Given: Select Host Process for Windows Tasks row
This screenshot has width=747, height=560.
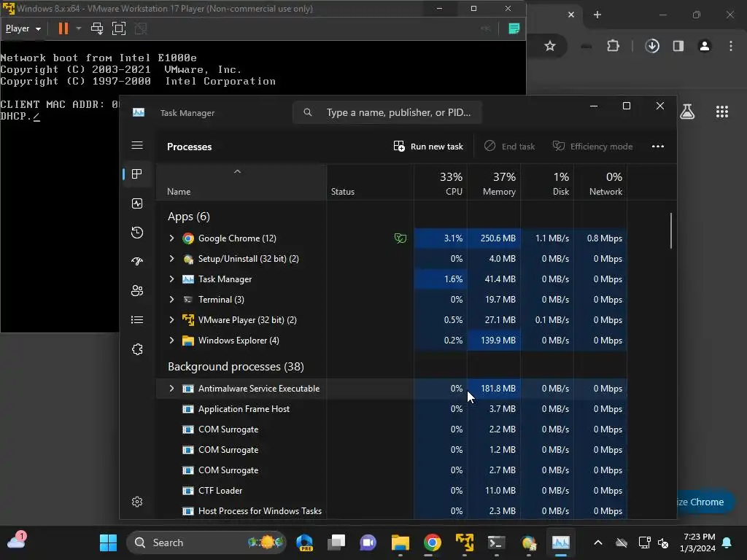Looking at the screenshot, I should pos(391,511).
